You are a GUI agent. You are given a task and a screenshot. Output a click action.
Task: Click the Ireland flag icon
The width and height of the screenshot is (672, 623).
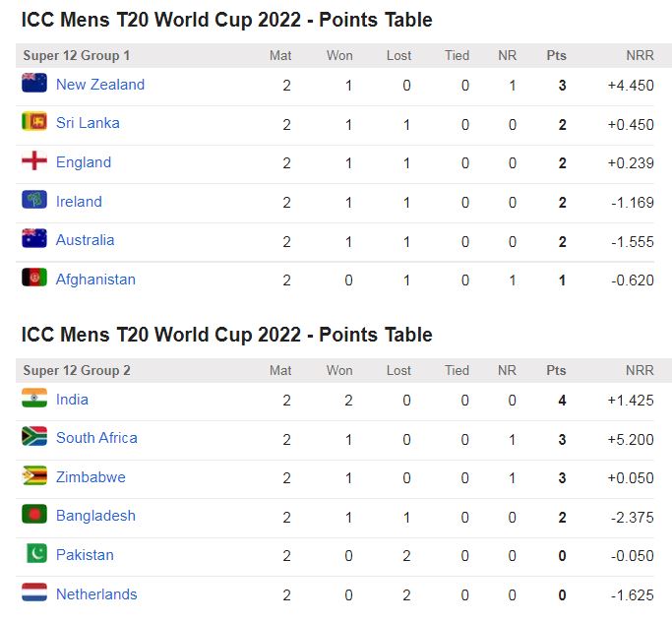34,201
